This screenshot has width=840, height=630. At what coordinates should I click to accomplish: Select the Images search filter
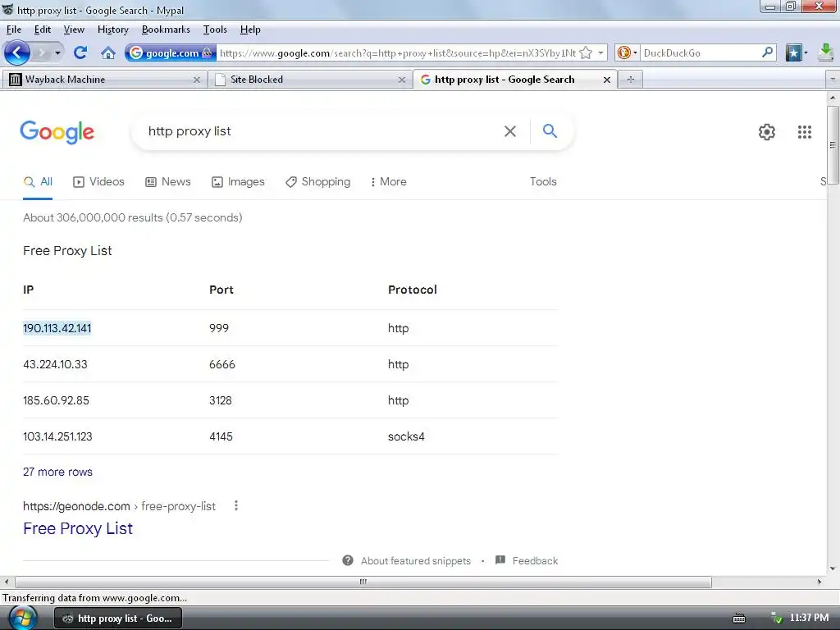[x=238, y=181]
